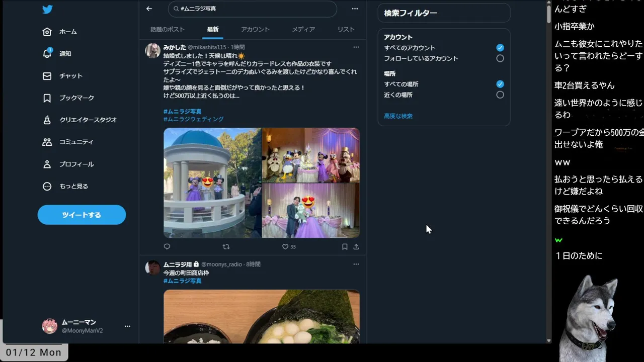Open profile person icon
The width and height of the screenshot is (644, 362).
coord(47,164)
